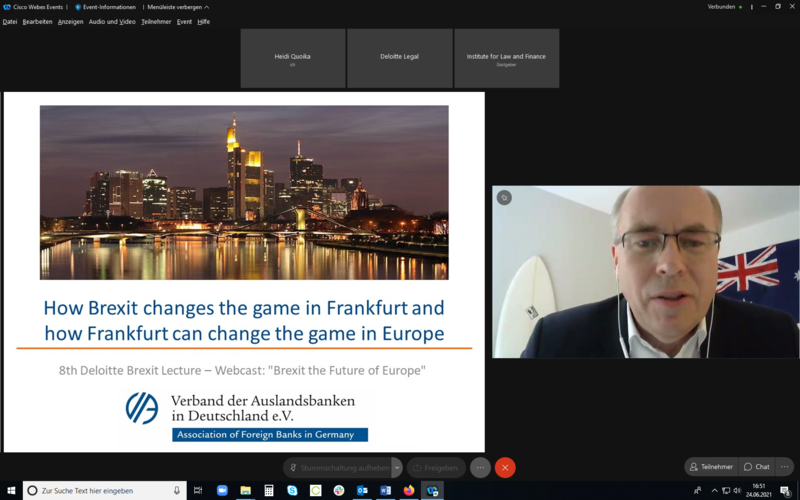Select the Deloitte Legal participant tile

[x=399, y=58]
